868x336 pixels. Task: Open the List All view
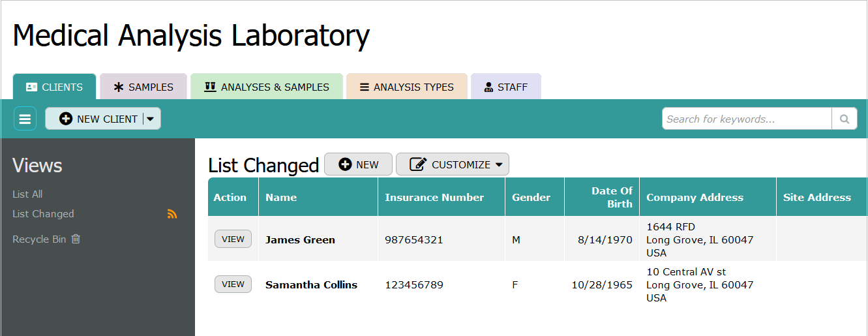tap(27, 194)
